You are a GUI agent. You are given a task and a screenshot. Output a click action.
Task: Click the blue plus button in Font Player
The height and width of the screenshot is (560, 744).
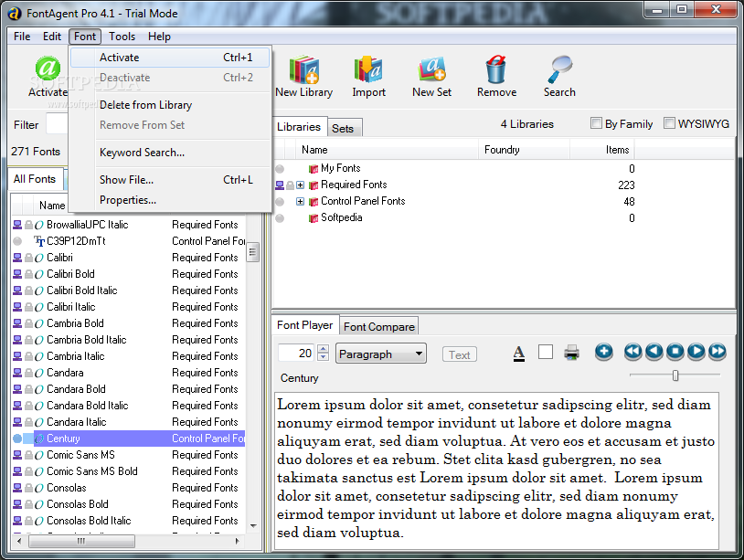point(603,352)
